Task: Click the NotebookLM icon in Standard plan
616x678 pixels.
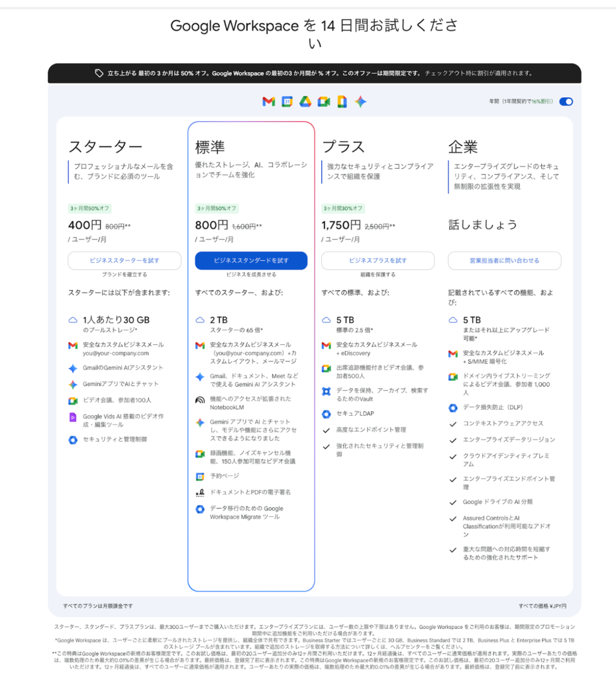Action: [x=199, y=400]
